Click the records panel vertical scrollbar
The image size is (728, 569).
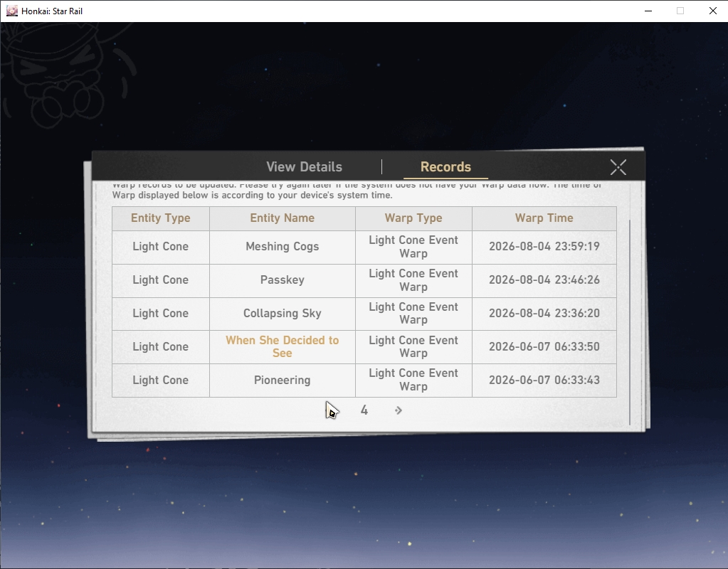click(630, 322)
